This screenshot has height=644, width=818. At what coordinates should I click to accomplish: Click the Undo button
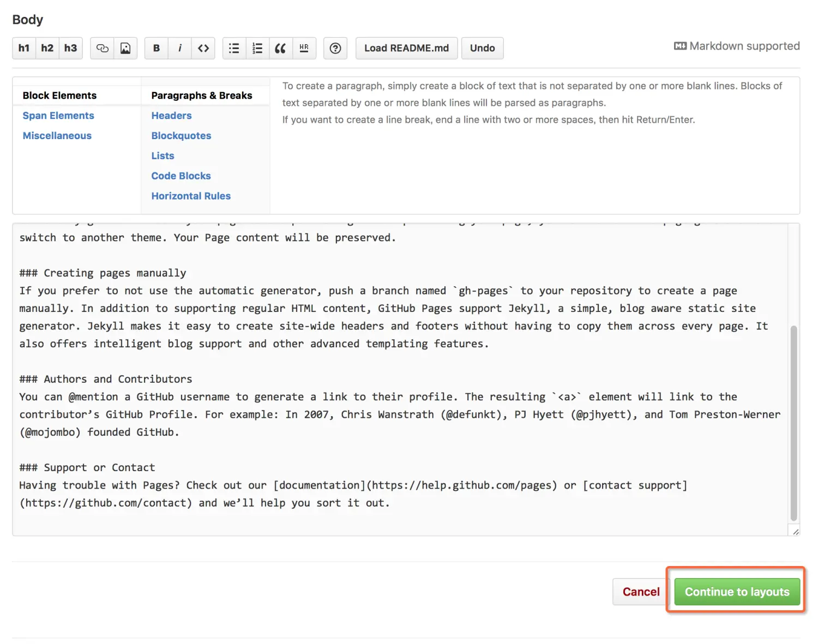[x=483, y=48]
